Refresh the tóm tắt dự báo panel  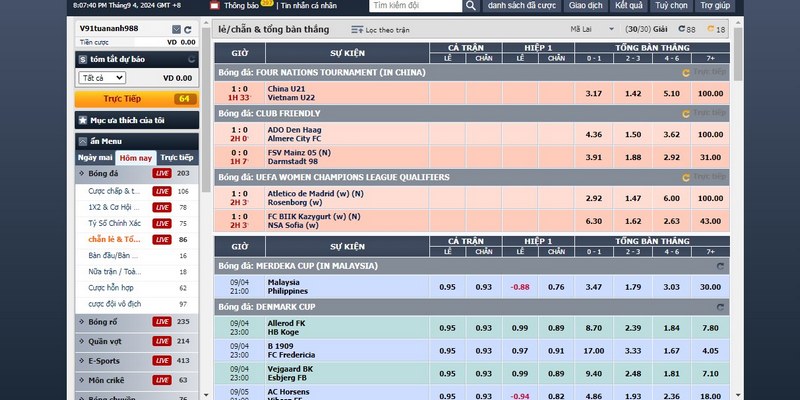tap(191, 59)
